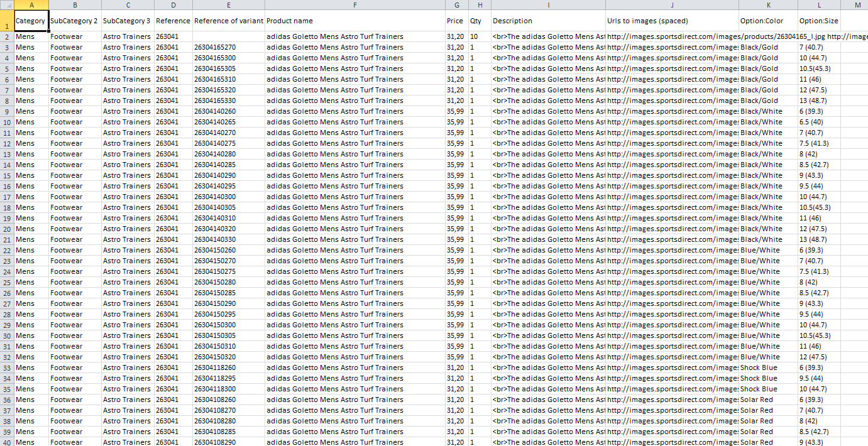Select column G header

(457, 5)
